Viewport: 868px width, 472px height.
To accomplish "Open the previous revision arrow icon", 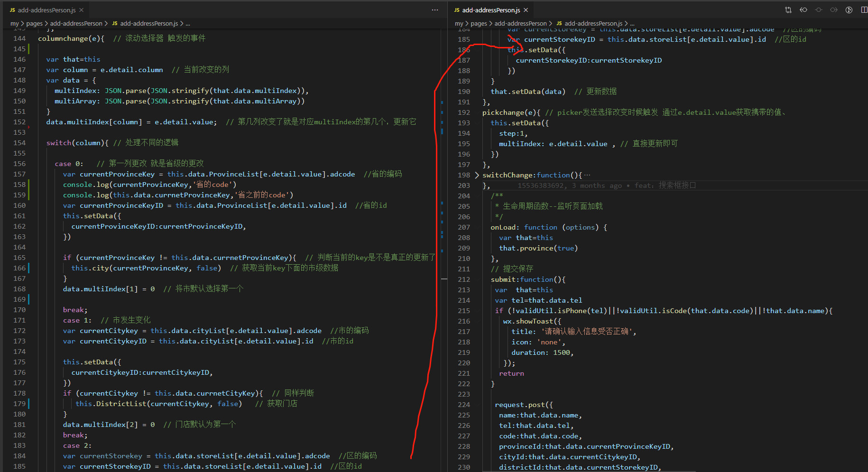I will (x=803, y=10).
